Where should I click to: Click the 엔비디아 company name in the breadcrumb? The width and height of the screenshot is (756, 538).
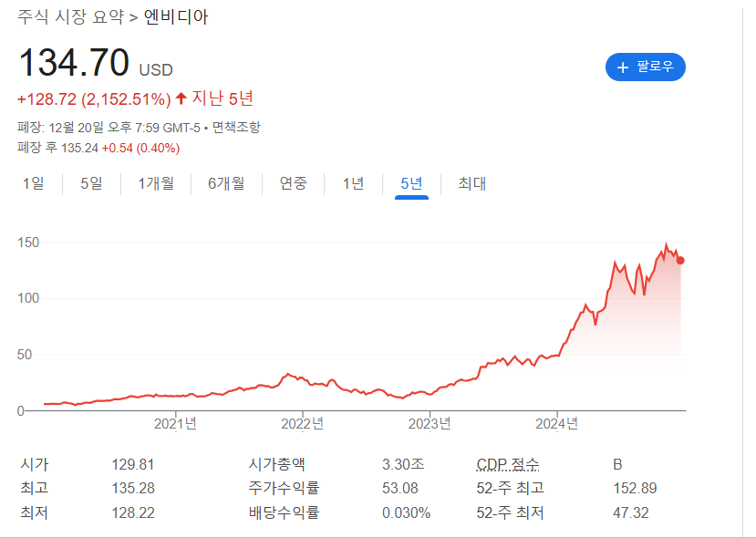[x=176, y=17]
